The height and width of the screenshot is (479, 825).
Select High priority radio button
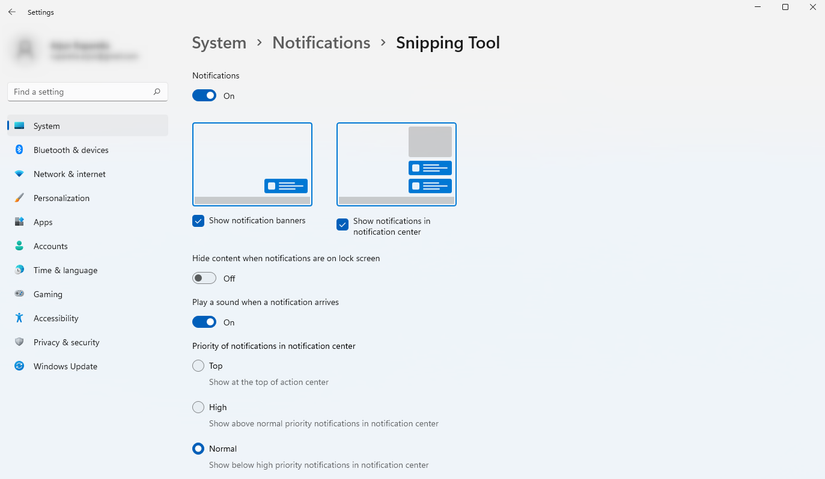click(x=198, y=407)
